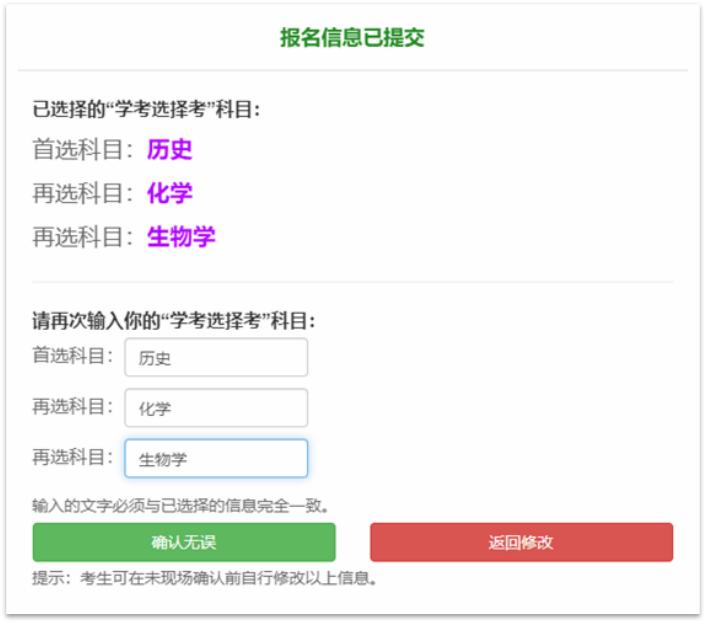Viewport: 707px width, 623px height.
Task: Click 再选科目 label beside the 化学 input
Action: pyautogui.click(x=72, y=406)
